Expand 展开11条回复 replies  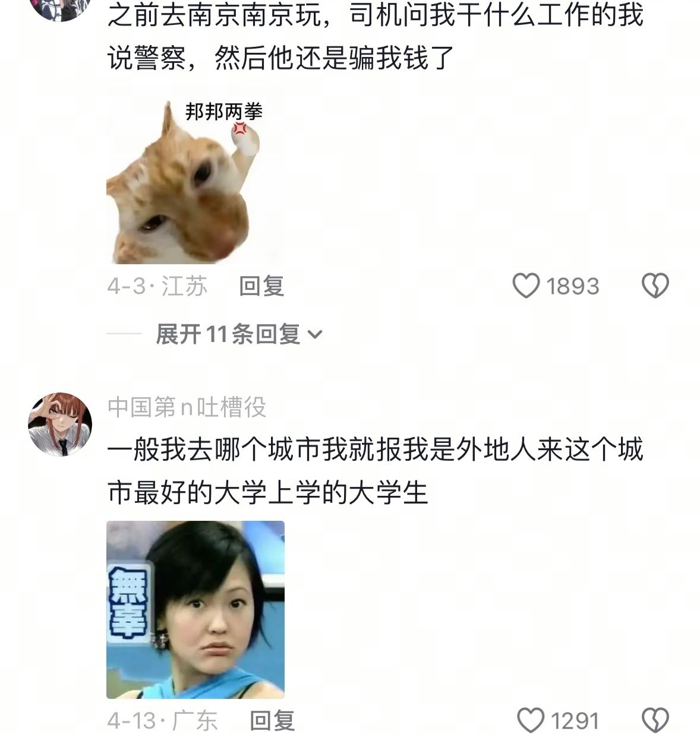pos(238,334)
